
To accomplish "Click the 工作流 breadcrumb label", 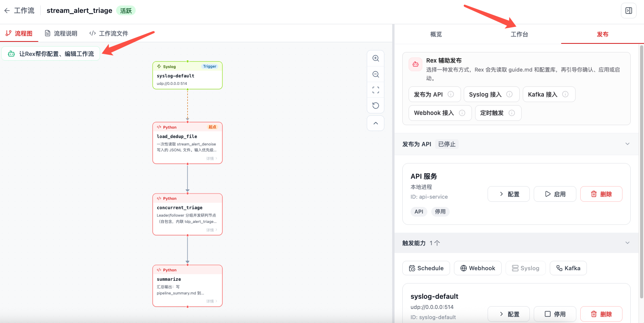I will pos(24,11).
